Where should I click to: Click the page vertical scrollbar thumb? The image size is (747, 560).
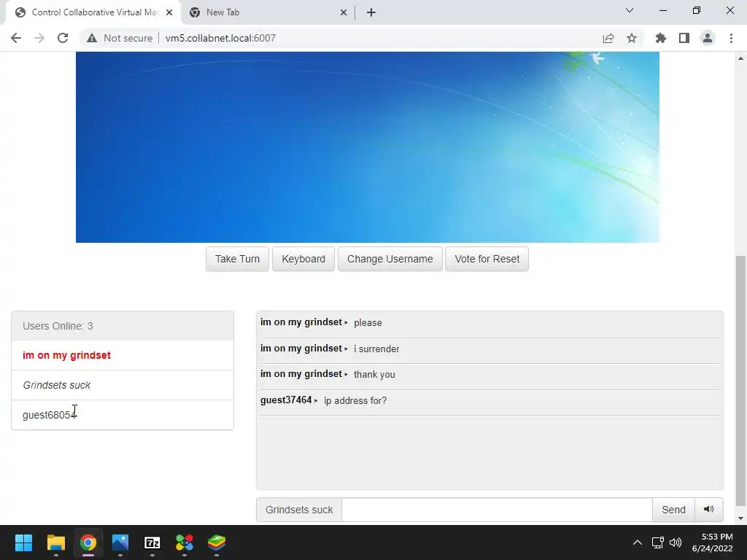click(740, 381)
